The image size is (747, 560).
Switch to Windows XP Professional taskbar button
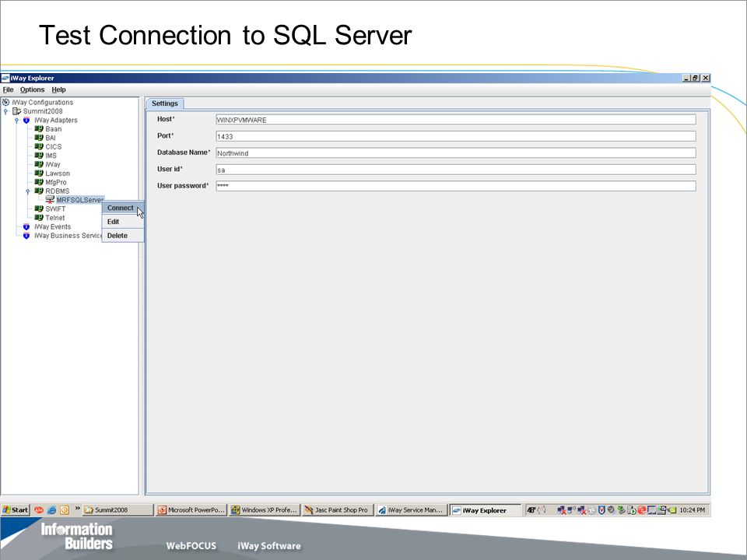coord(265,510)
